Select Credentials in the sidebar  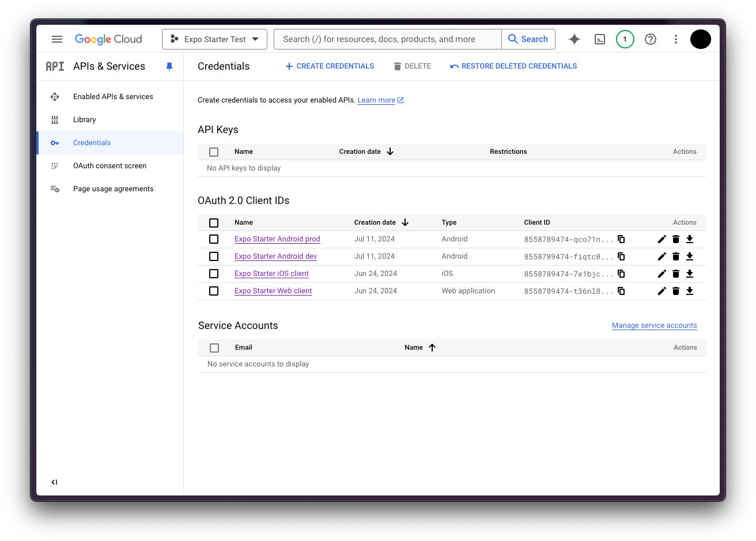tap(110, 143)
